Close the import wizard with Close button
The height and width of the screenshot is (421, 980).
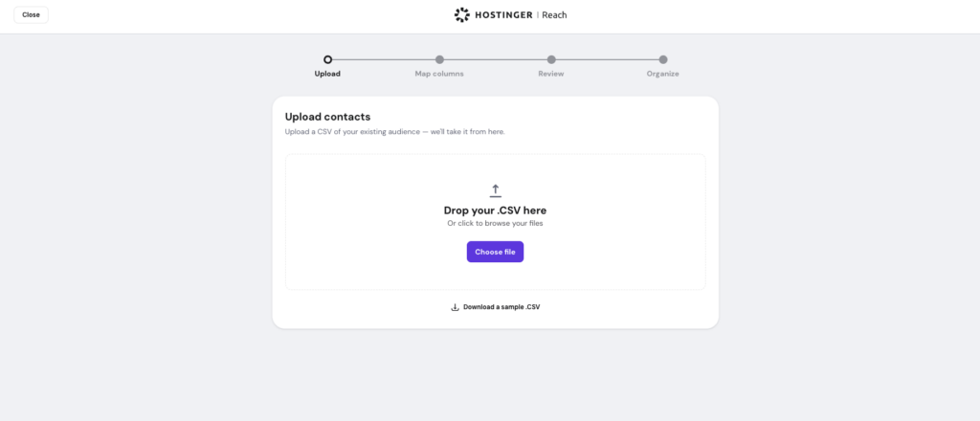pyautogui.click(x=31, y=15)
